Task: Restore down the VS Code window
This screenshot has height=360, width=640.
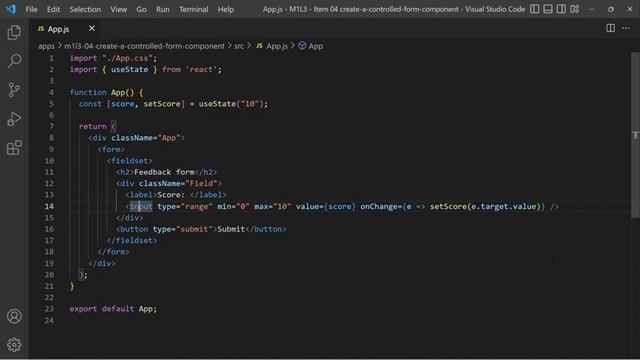Action: pos(611,9)
